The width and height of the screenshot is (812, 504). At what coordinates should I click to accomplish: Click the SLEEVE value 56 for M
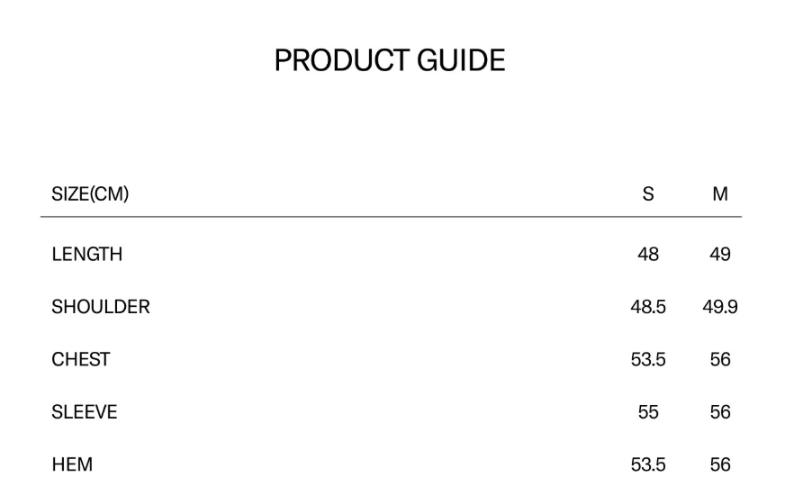[x=720, y=412]
